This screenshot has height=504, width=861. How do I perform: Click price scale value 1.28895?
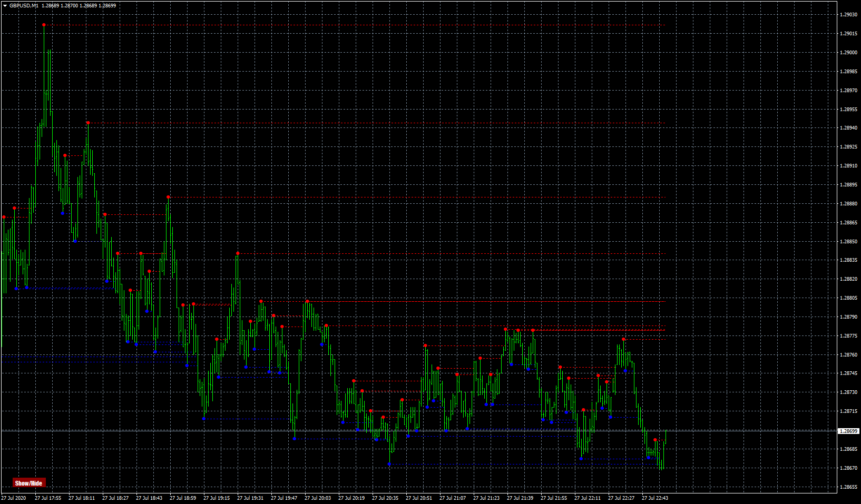pos(848,185)
